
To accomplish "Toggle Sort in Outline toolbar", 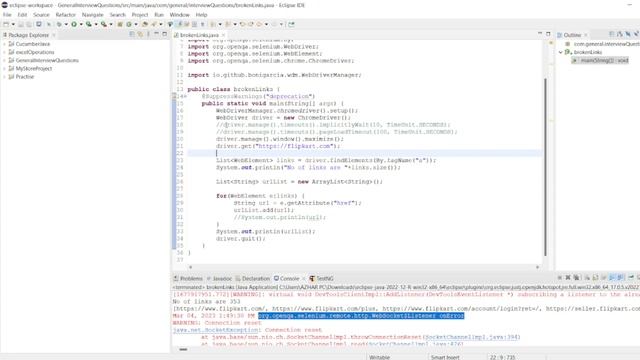I will pos(620,34).
